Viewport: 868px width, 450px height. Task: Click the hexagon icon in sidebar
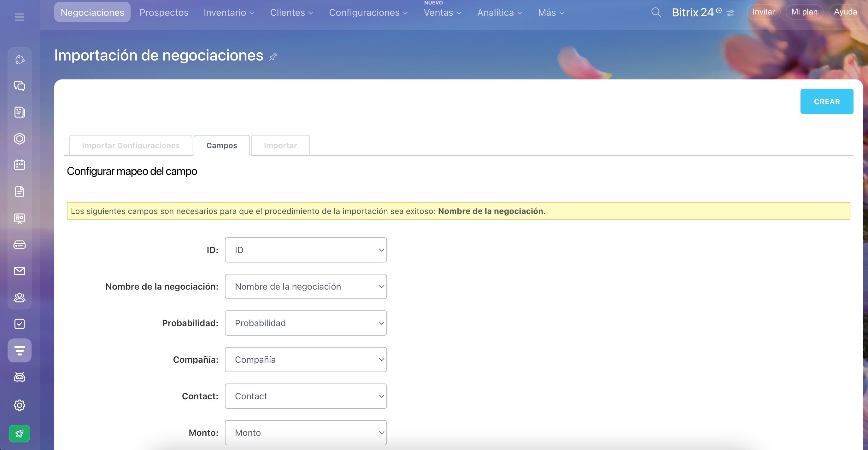(x=20, y=139)
